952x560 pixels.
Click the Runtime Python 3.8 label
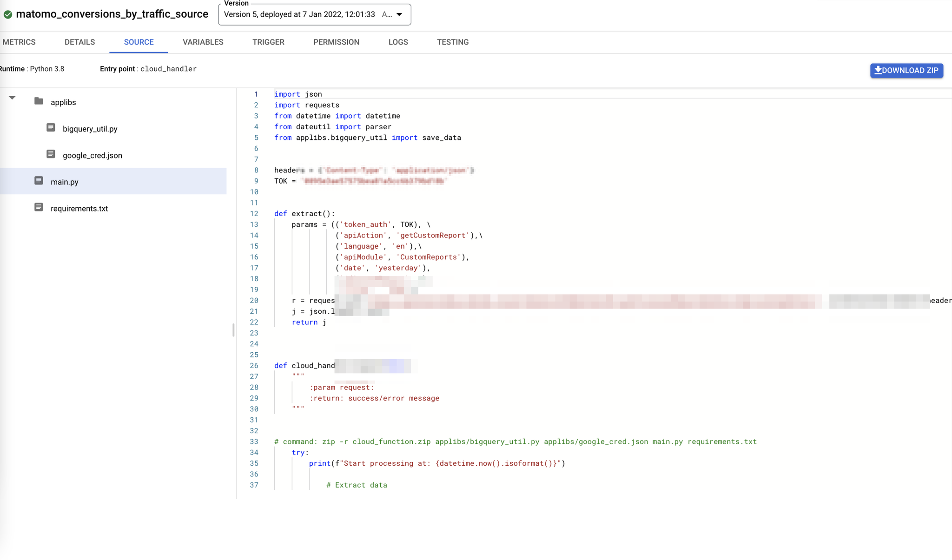tap(32, 69)
